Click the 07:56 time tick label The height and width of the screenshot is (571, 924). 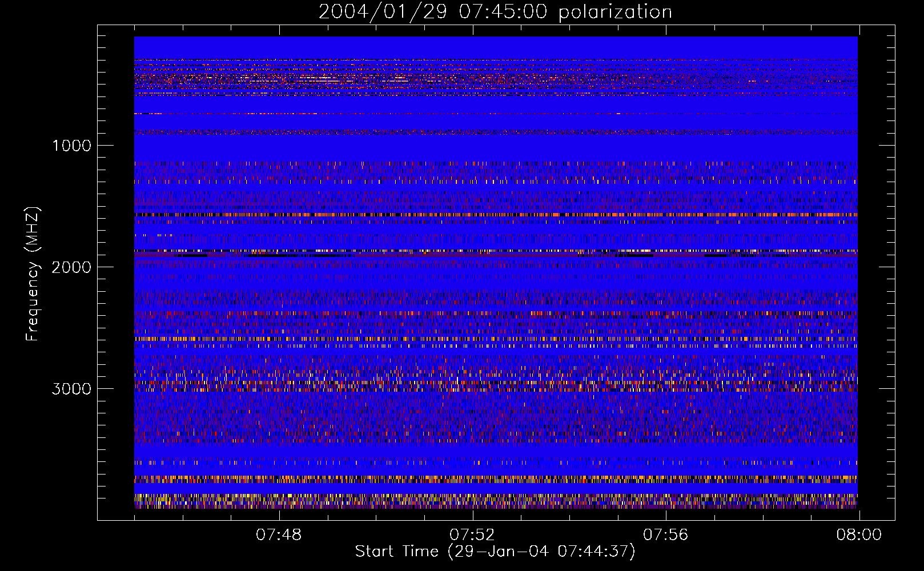(x=666, y=535)
